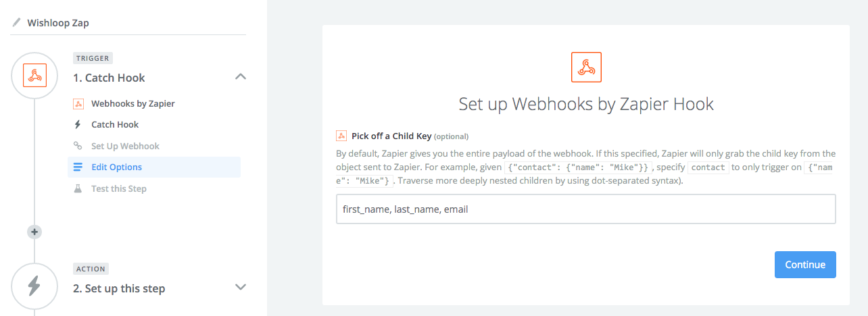The image size is (868, 316).
Task: Click the small webhook icon by Pick off a Child Key
Action: pos(341,136)
